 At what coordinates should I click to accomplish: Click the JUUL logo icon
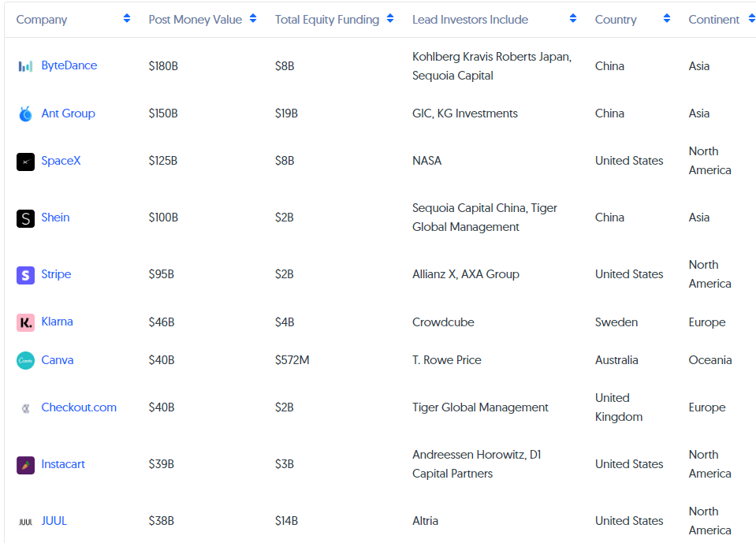pyautogui.click(x=25, y=522)
